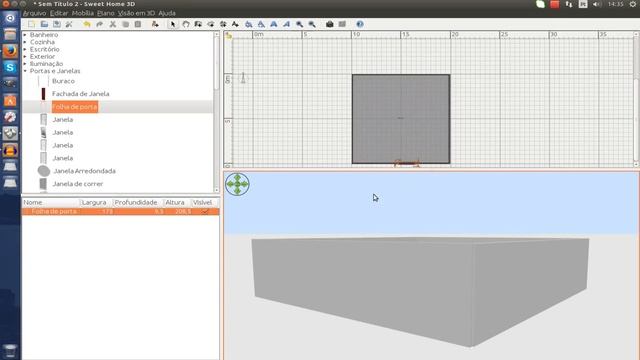Screen dimensions: 640x360
Task: Open the system settings gear in the top panel
Action: tap(633, 4)
